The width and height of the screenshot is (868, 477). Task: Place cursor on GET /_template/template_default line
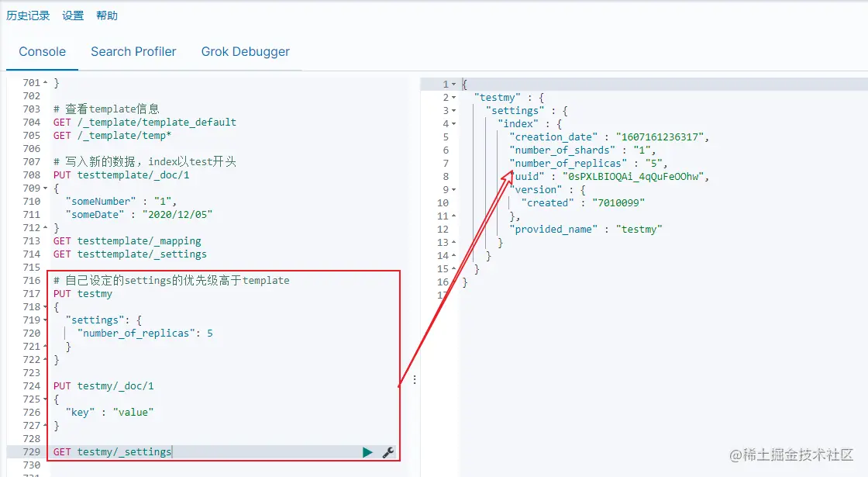point(144,123)
